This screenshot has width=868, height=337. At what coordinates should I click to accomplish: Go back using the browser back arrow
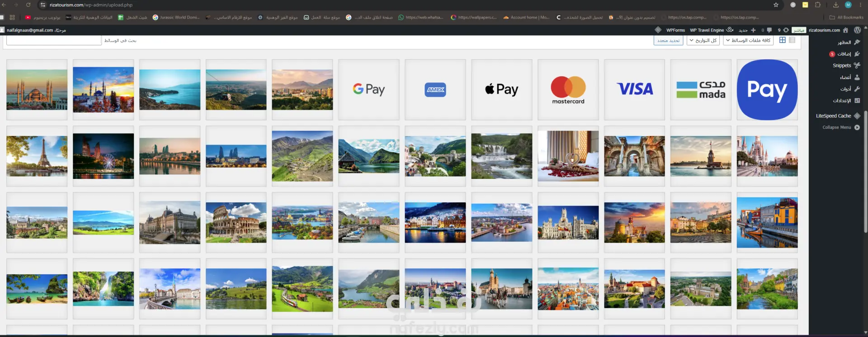(x=5, y=5)
